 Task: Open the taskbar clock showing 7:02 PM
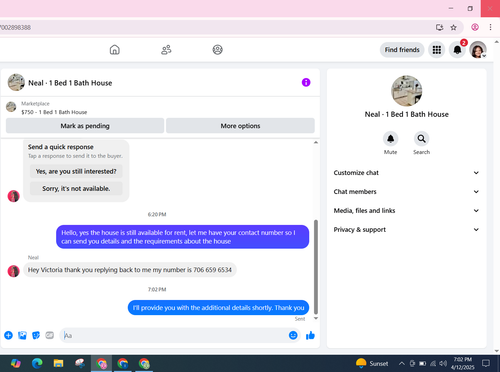click(x=462, y=363)
